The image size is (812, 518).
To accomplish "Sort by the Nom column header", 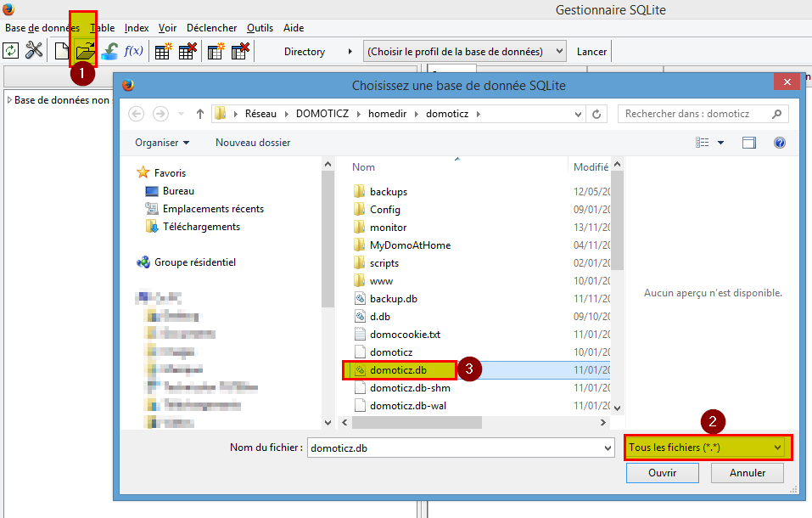I will [x=363, y=167].
